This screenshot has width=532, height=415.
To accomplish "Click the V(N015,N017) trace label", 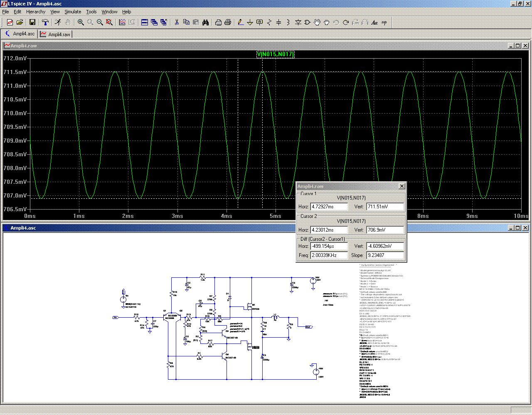I will (x=275, y=54).
